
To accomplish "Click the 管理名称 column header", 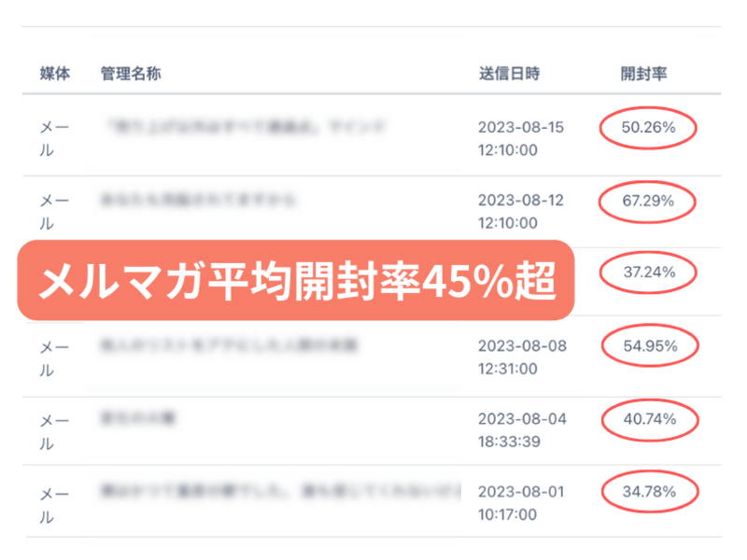I will coord(131,74).
